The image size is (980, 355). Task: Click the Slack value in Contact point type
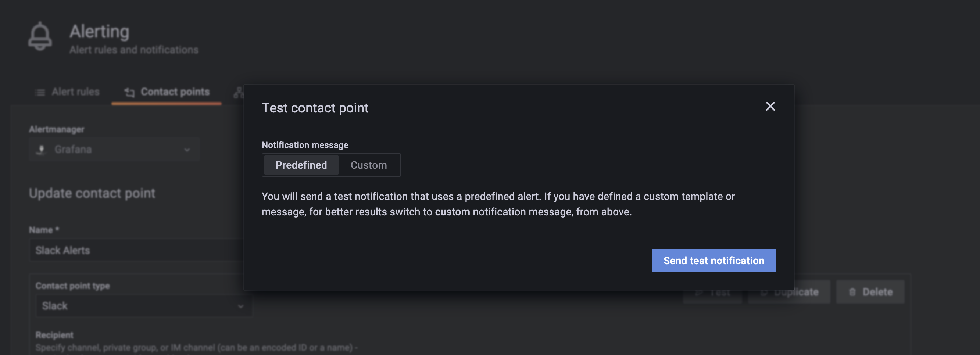55,306
